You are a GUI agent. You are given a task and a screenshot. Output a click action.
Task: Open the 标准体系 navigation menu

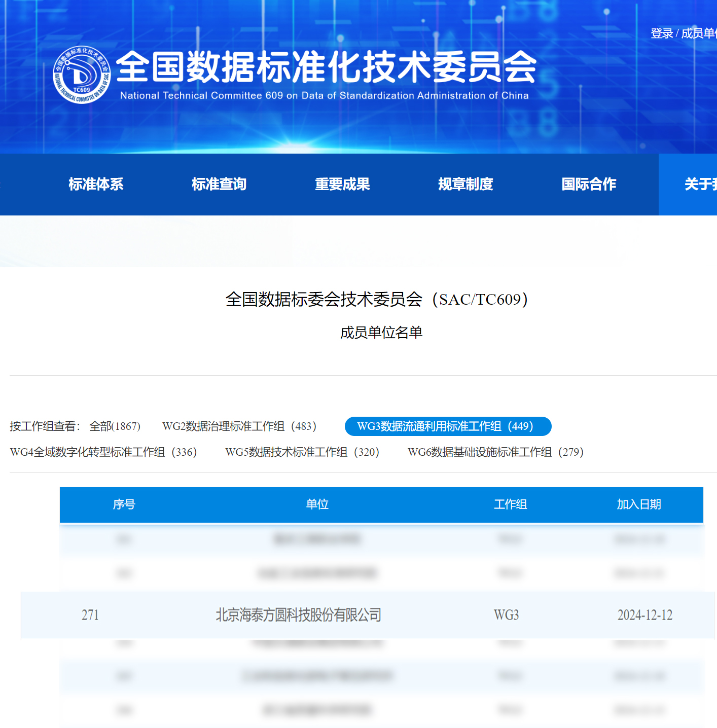click(96, 184)
